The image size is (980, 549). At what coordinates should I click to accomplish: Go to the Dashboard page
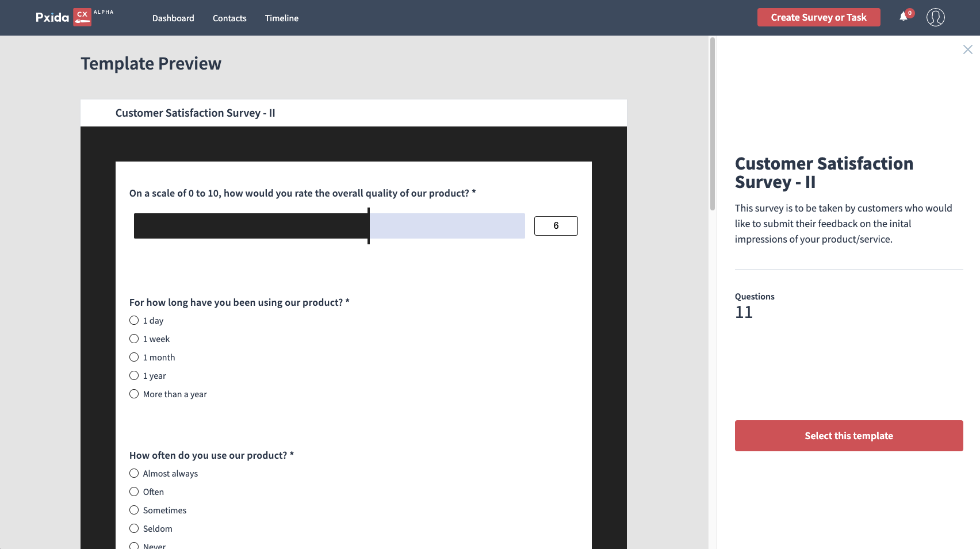[x=173, y=18]
